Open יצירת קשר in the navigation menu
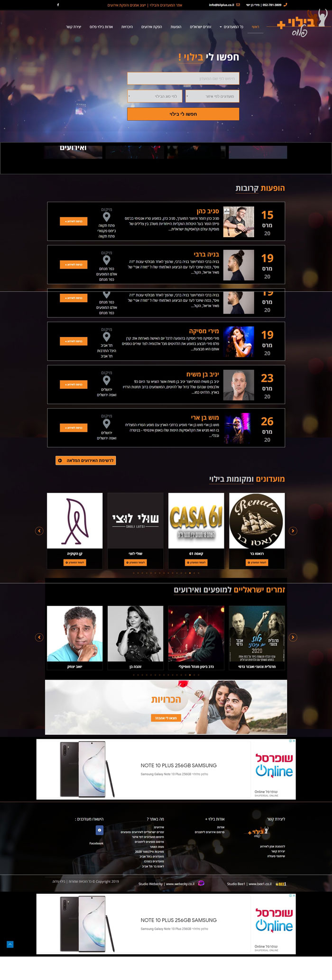The width and height of the screenshot is (332, 980). pos(74,27)
